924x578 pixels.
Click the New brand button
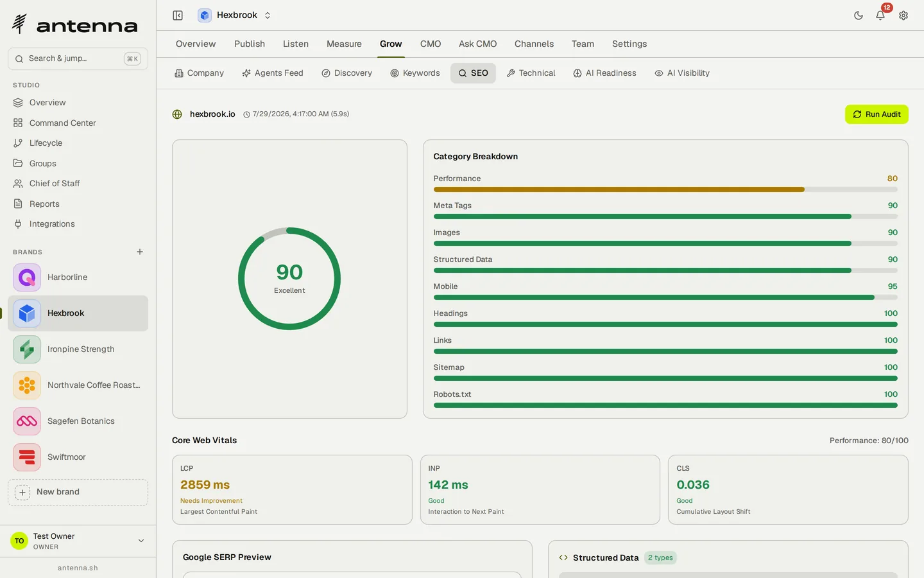pyautogui.click(x=78, y=492)
